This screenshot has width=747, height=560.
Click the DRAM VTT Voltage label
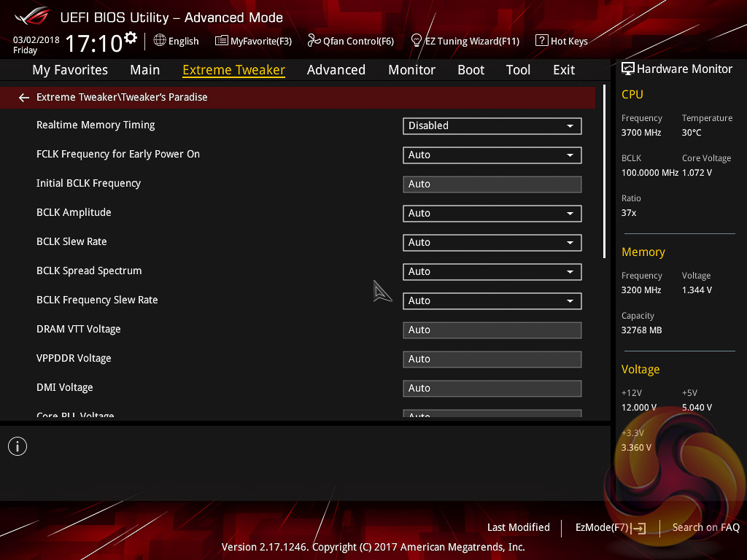[x=79, y=329]
